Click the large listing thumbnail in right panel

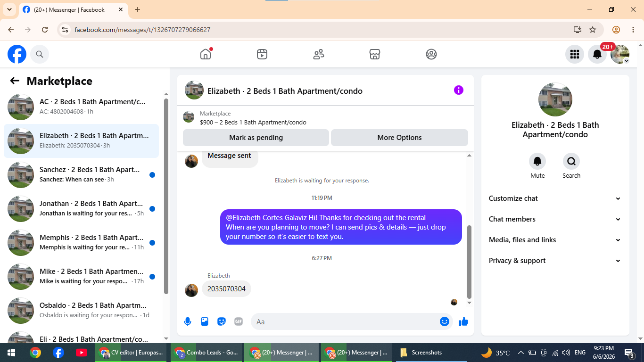click(x=555, y=100)
